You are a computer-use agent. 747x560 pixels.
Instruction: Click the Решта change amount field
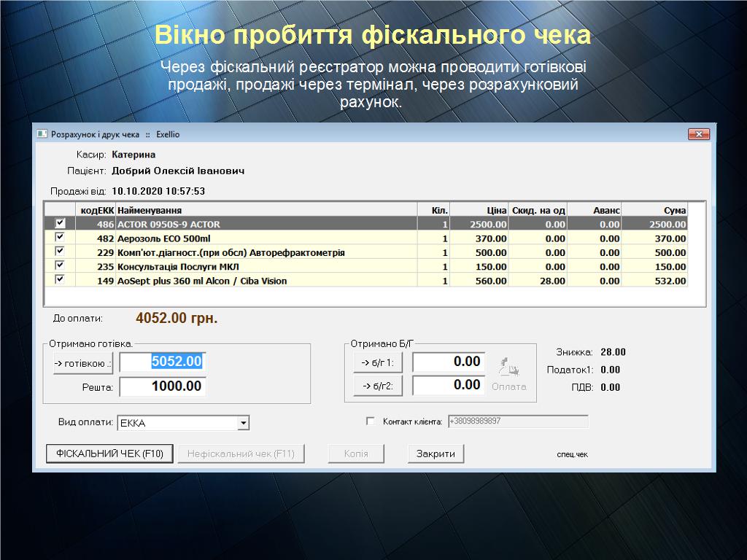163,386
